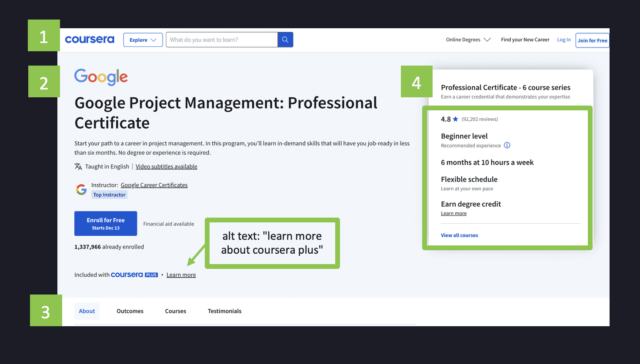Click the Coursera logo in header
Image resolution: width=640 pixels, height=364 pixels.
tap(90, 40)
